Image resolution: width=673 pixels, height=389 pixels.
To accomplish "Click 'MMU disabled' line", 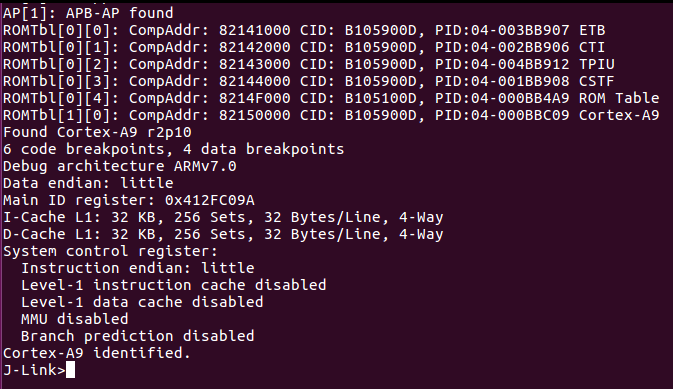I will (75, 319).
